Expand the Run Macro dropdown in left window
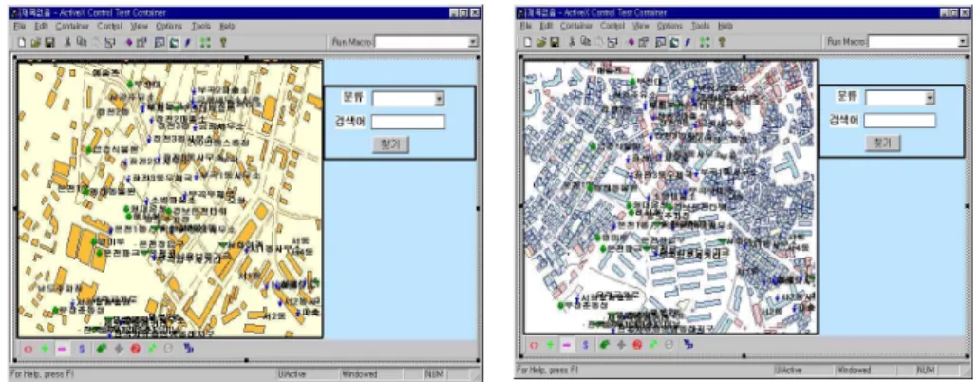The height and width of the screenshot is (382, 980). pyautogui.click(x=473, y=42)
